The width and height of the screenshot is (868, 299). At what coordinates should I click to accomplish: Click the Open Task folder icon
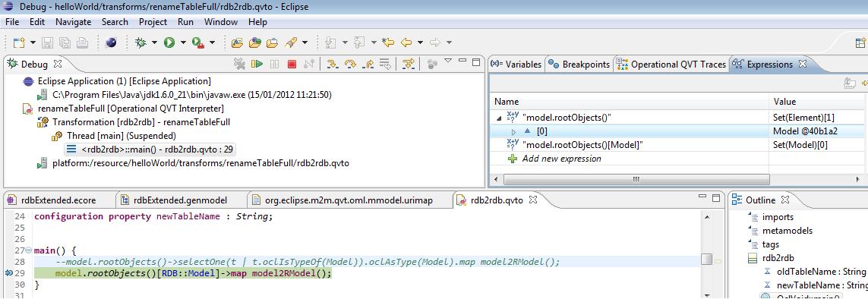254,42
